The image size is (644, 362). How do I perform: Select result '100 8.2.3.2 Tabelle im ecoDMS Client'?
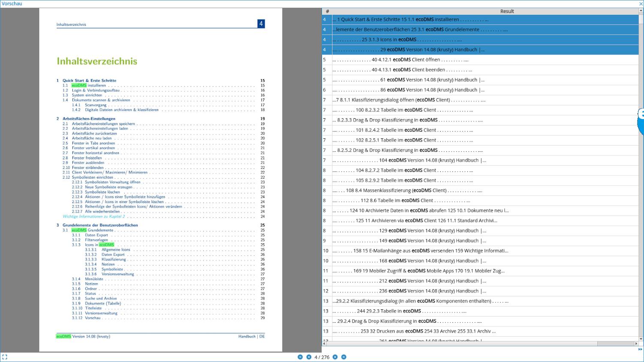(x=480, y=110)
